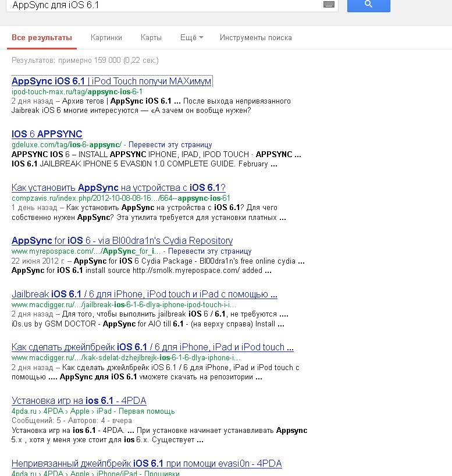Viewport: 452px width, 476px height.
Task: Click the snippet line beginning 'APPSYNC IOS 6 – INSTALL APPSYNC IPHONE'
Action: click(x=156, y=154)
